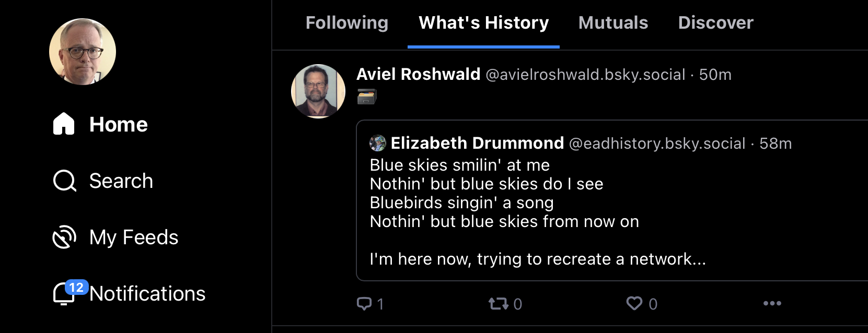
Task: Click the Home house icon
Action: [64, 124]
